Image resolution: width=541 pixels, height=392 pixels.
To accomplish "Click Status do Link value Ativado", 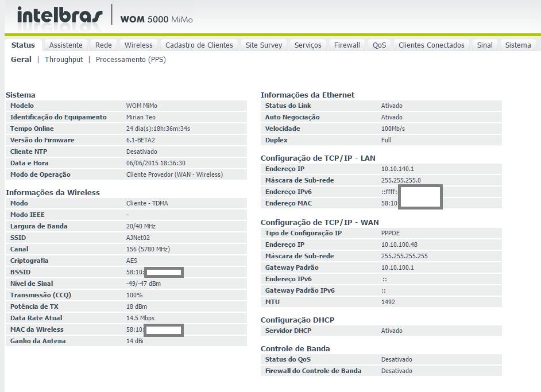I will (392, 106).
